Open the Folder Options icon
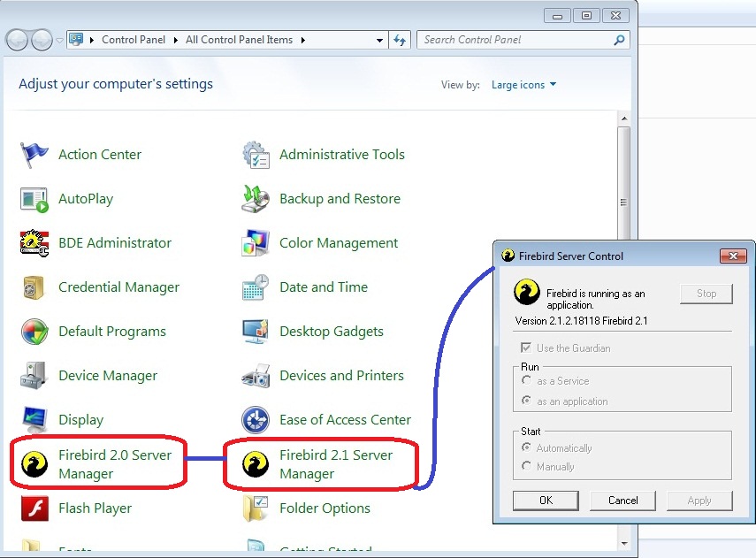Viewport: 756px width, 558px height. (x=256, y=508)
